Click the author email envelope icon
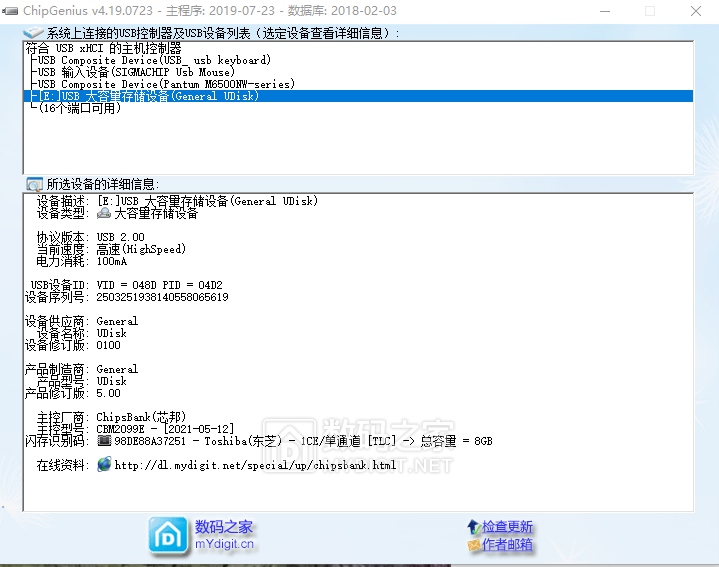719x567 pixels. (474, 545)
